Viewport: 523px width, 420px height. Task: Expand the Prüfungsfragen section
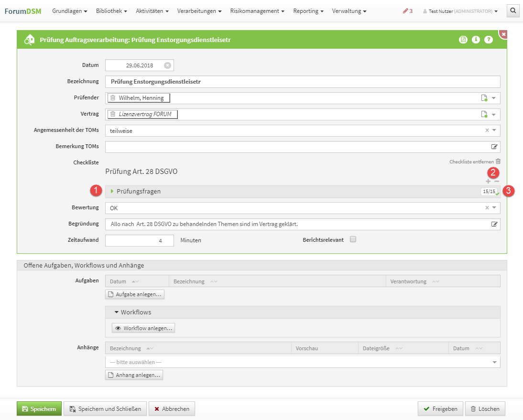coord(139,191)
